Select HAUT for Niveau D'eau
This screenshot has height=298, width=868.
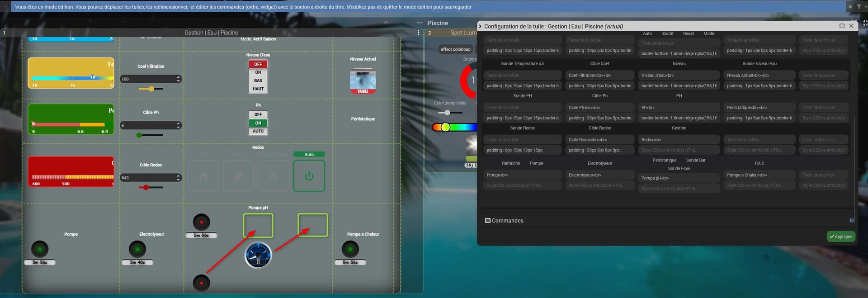[258, 89]
